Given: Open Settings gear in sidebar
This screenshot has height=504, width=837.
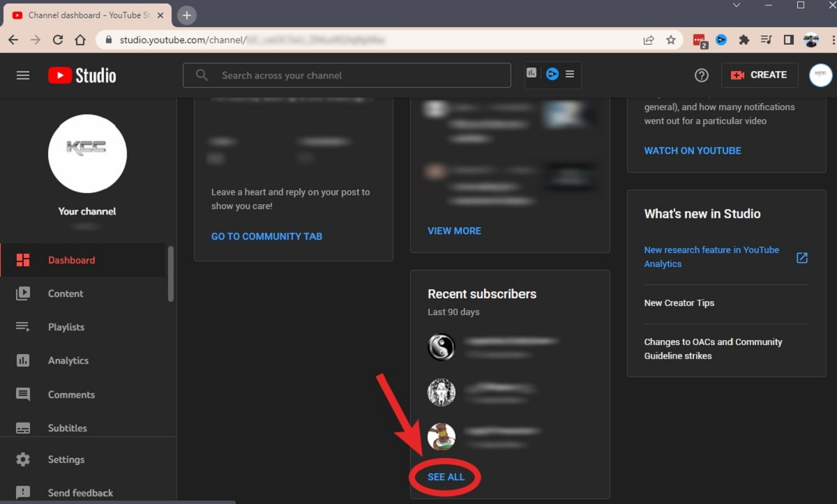Looking at the screenshot, I should click(23, 459).
